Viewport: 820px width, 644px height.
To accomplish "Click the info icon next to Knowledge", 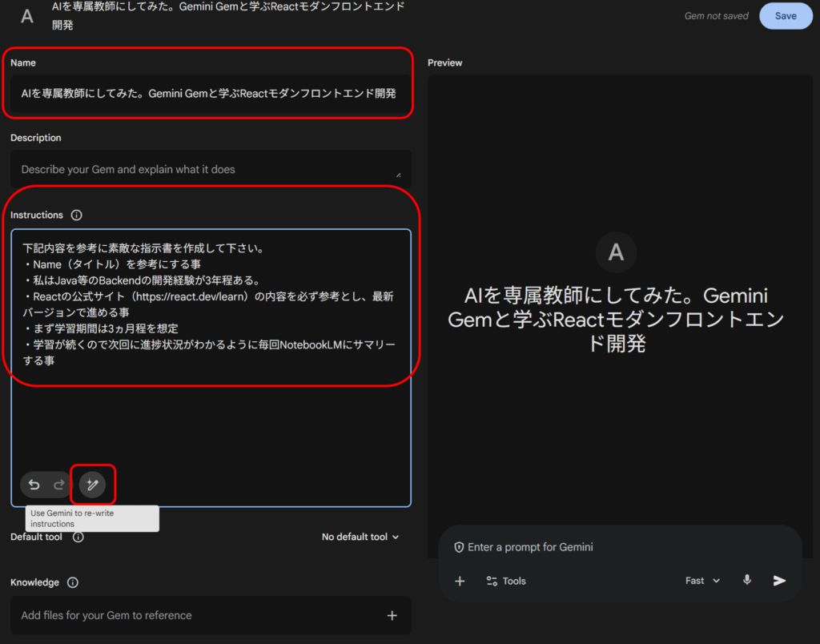I will pyautogui.click(x=73, y=583).
